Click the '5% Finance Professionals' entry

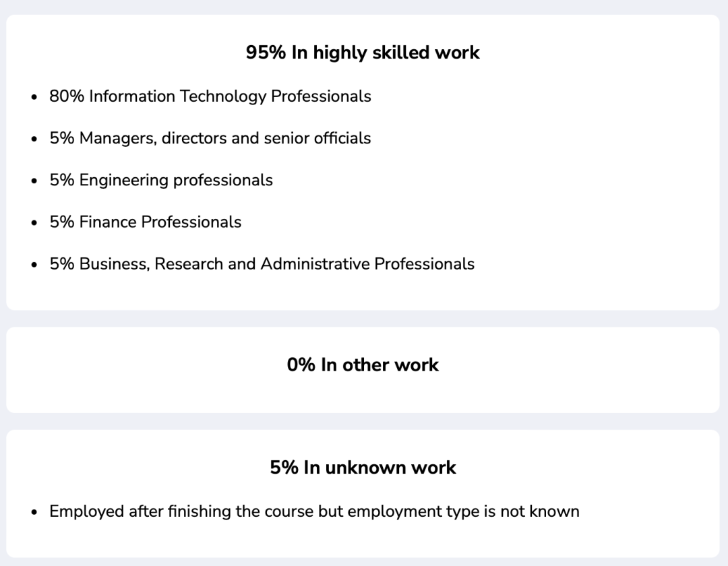(x=146, y=222)
